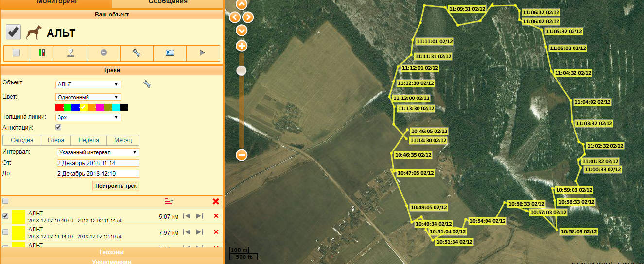Click the Построить трек button
This screenshot has width=644, height=264.
point(116,186)
